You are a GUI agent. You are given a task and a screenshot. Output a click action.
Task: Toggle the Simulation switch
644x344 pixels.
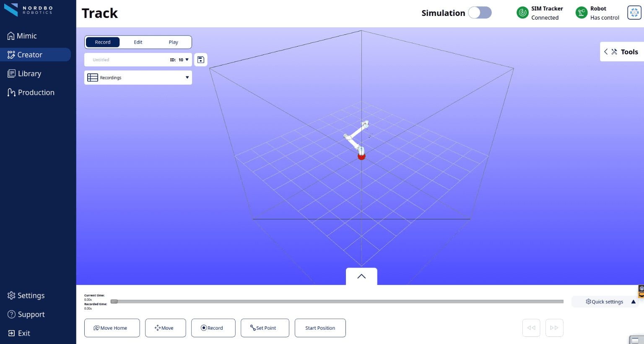(x=480, y=13)
